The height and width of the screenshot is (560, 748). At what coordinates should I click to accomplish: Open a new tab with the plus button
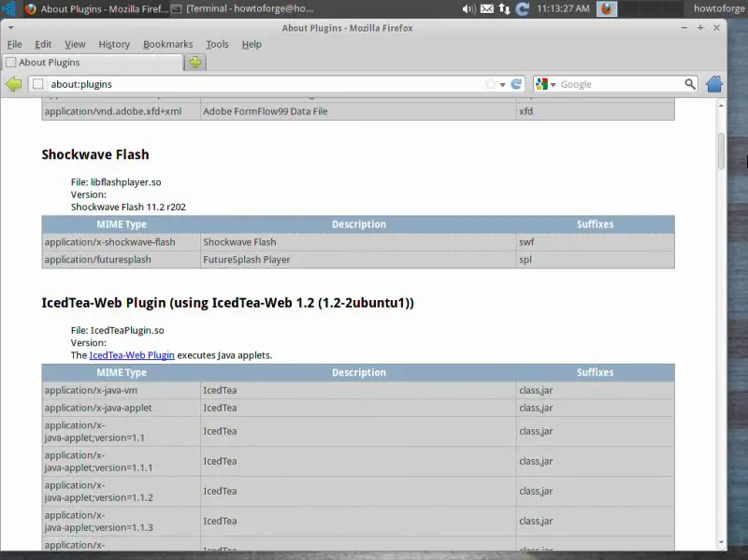[195, 62]
